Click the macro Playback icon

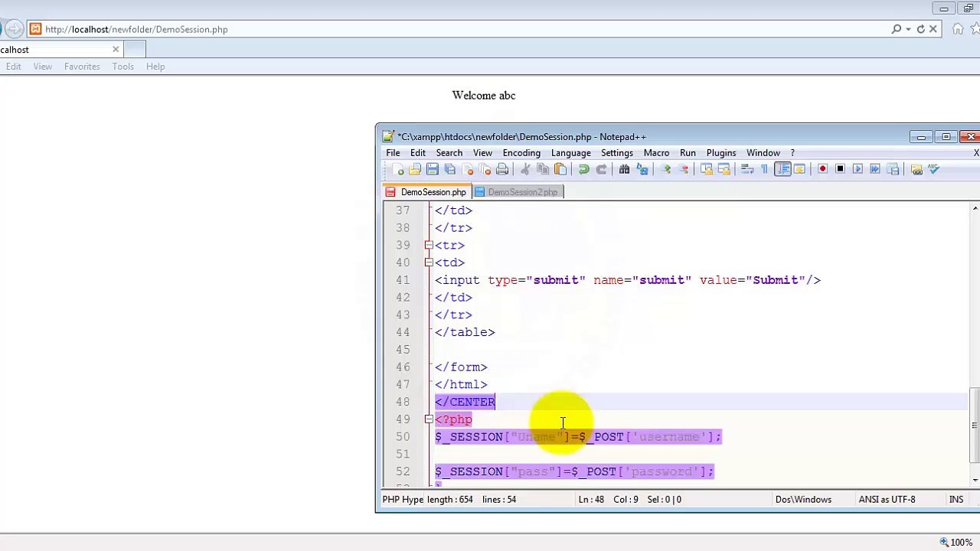click(x=857, y=169)
